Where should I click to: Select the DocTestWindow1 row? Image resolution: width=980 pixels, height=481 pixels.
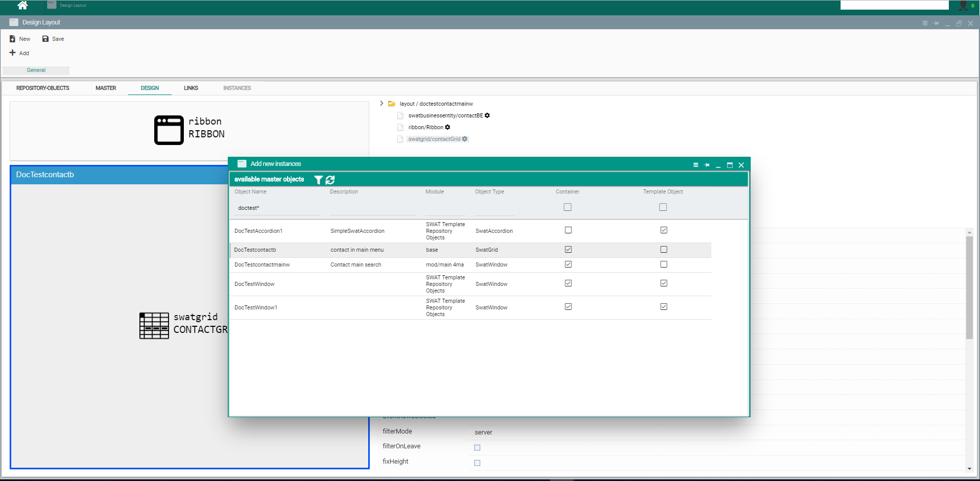(470, 307)
